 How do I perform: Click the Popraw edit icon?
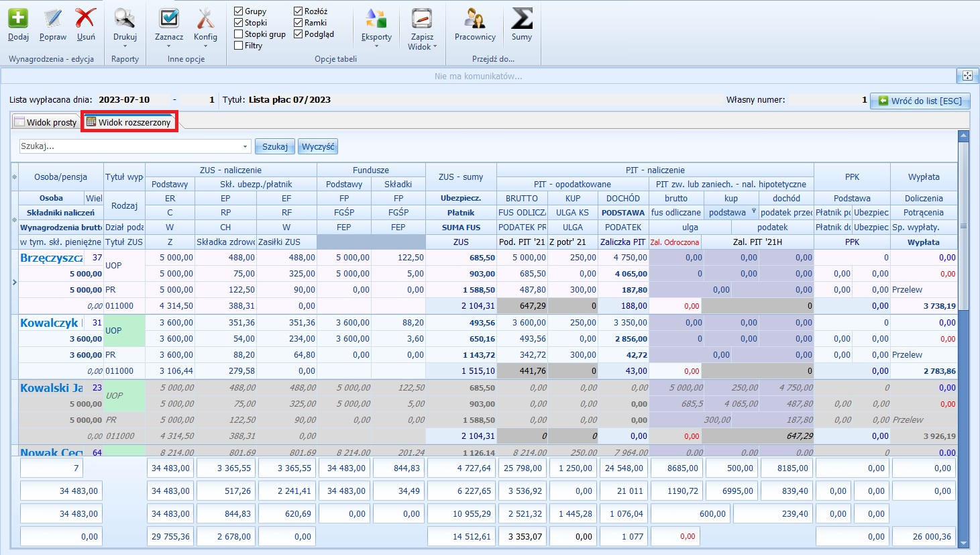52,18
